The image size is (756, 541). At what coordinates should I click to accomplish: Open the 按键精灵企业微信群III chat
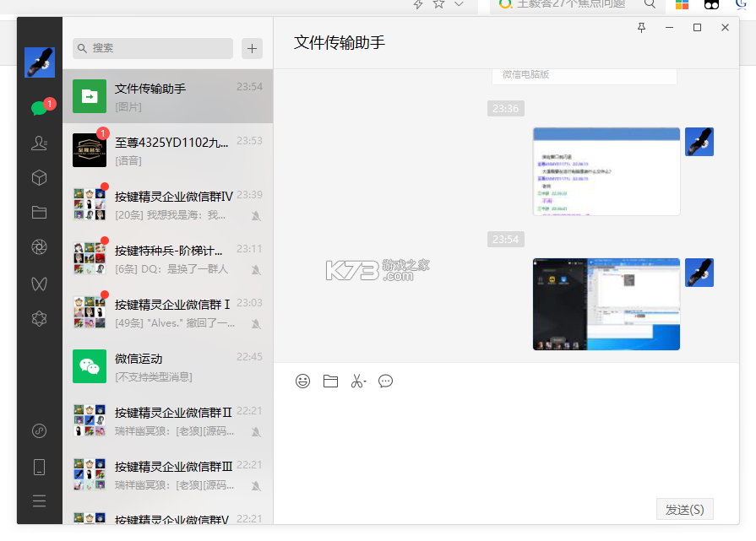point(168,474)
